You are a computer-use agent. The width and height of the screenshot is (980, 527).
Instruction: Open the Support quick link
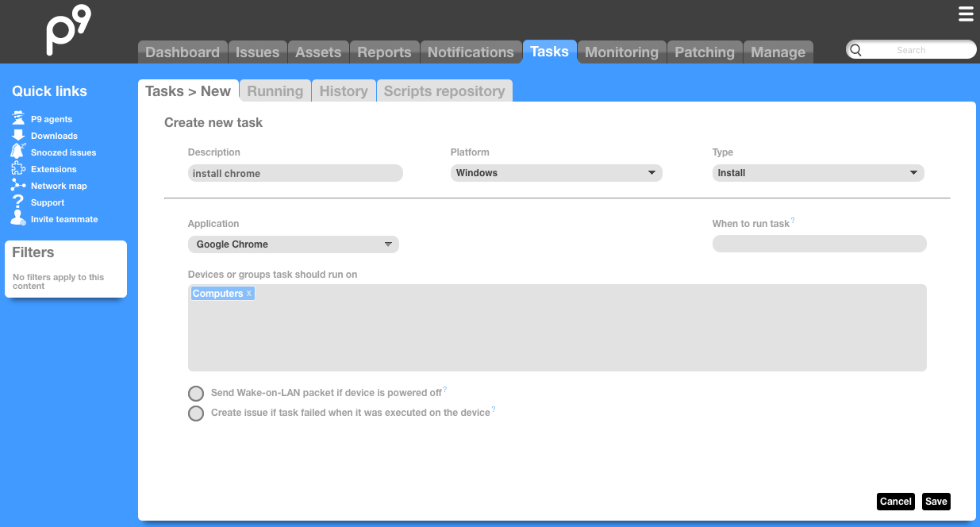(x=48, y=202)
